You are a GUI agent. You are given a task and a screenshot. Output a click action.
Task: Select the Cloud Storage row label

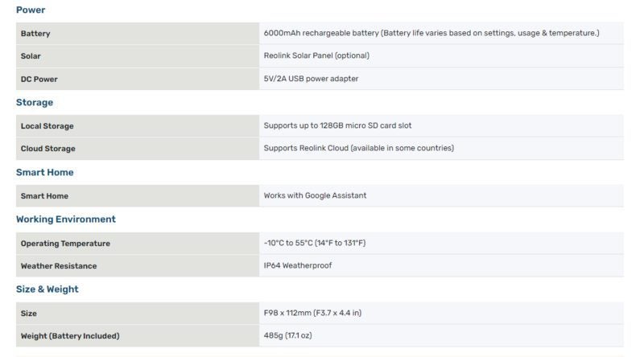[x=48, y=149]
